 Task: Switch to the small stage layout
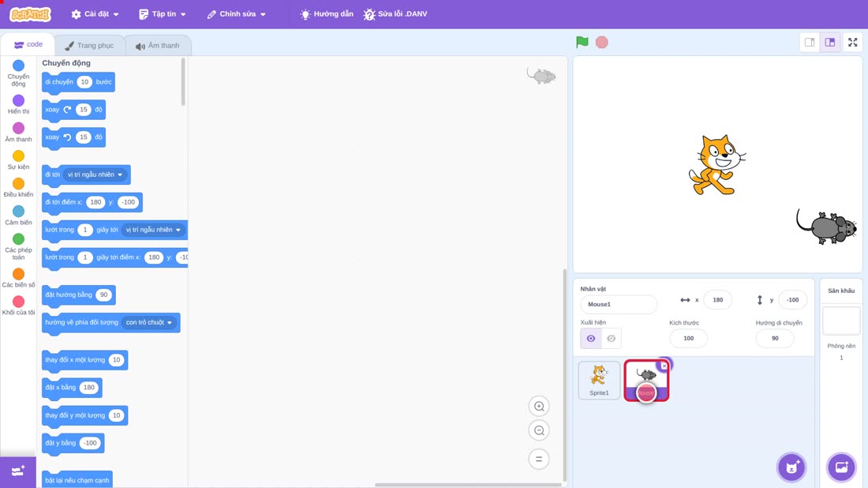tap(810, 42)
